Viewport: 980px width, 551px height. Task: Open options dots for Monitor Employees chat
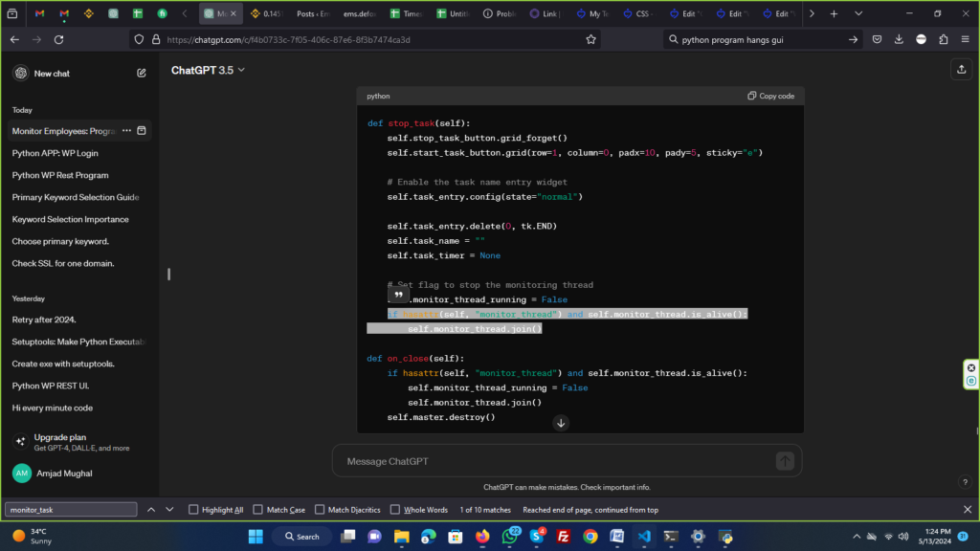(x=126, y=131)
